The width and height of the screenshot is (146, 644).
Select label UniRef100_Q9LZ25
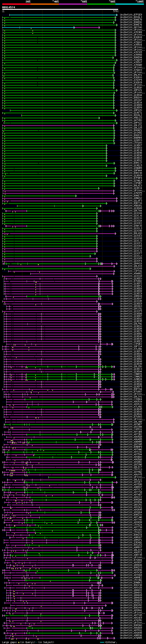(131, 128)
